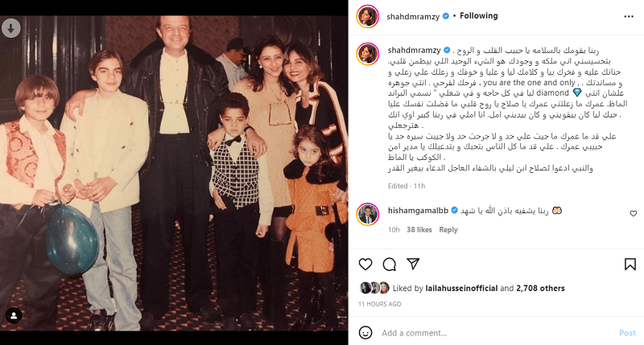The height and width of the screenshot is (345, 644).
Task: Open the emoji picker smiley icon
Action: click(x=365, y=333)
